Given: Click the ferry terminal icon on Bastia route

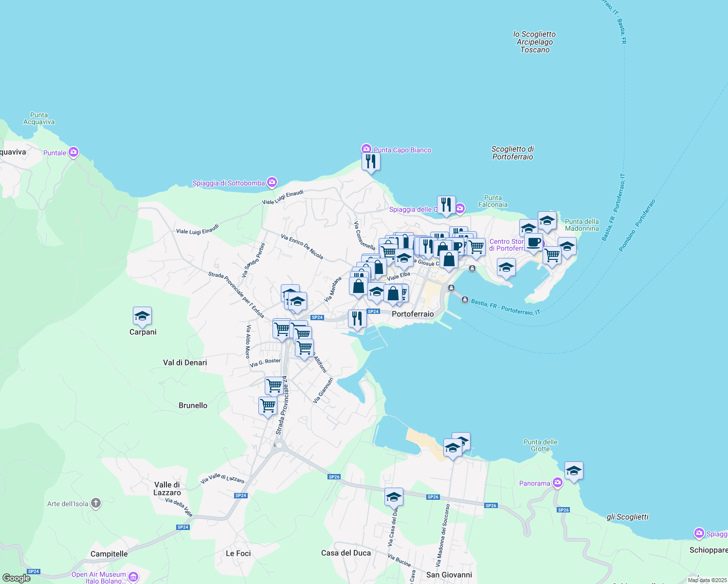Looking at the screenshot, I should click(x=465, y=300).
